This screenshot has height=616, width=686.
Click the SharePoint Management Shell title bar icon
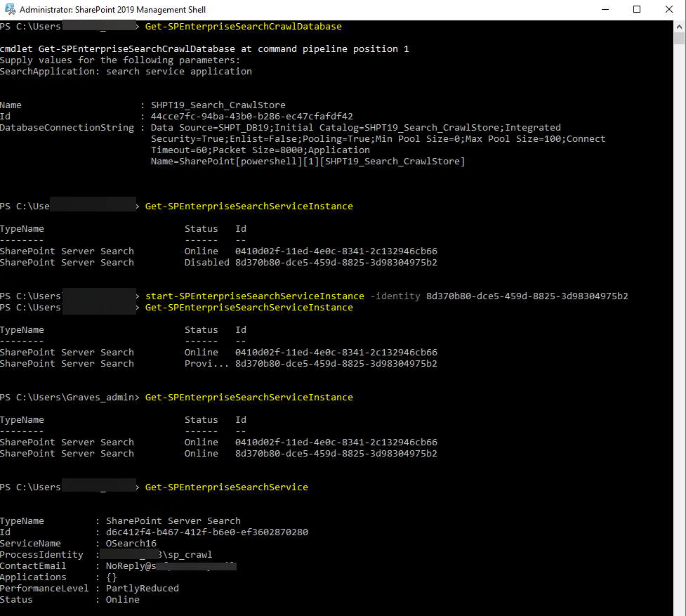[x=10, y=9]
